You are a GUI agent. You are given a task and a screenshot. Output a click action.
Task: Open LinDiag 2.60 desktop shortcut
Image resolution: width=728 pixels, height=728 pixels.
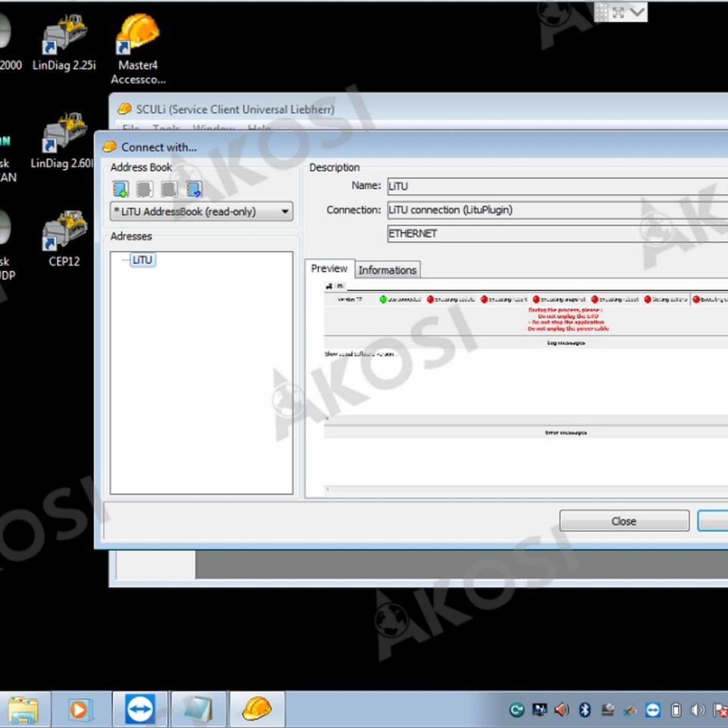point(62,140)
